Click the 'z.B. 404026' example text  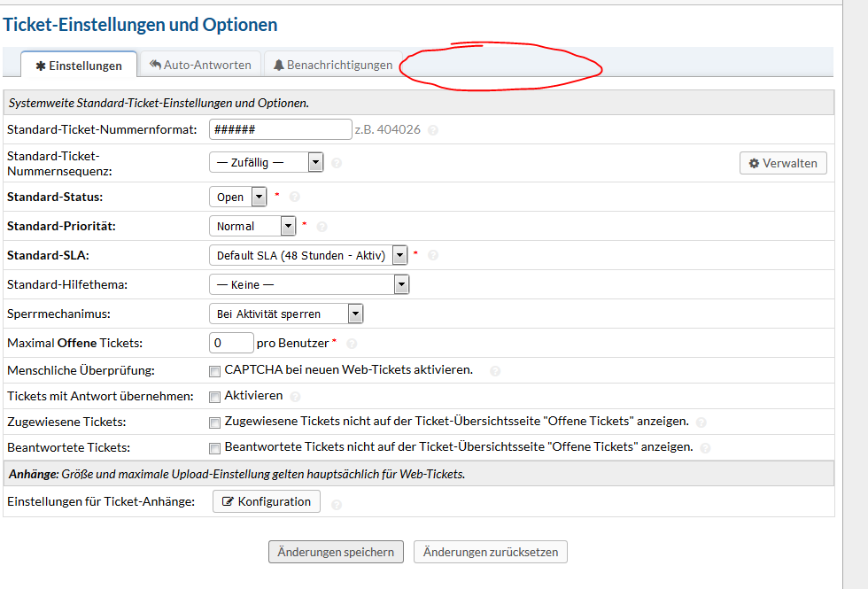[388, 129]
